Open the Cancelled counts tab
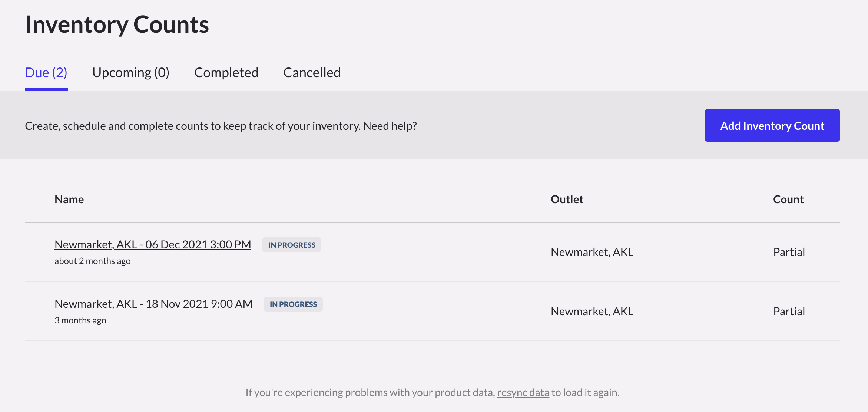Image resolution: width=868 pixels, height=412 pixels. pos(312,73)
